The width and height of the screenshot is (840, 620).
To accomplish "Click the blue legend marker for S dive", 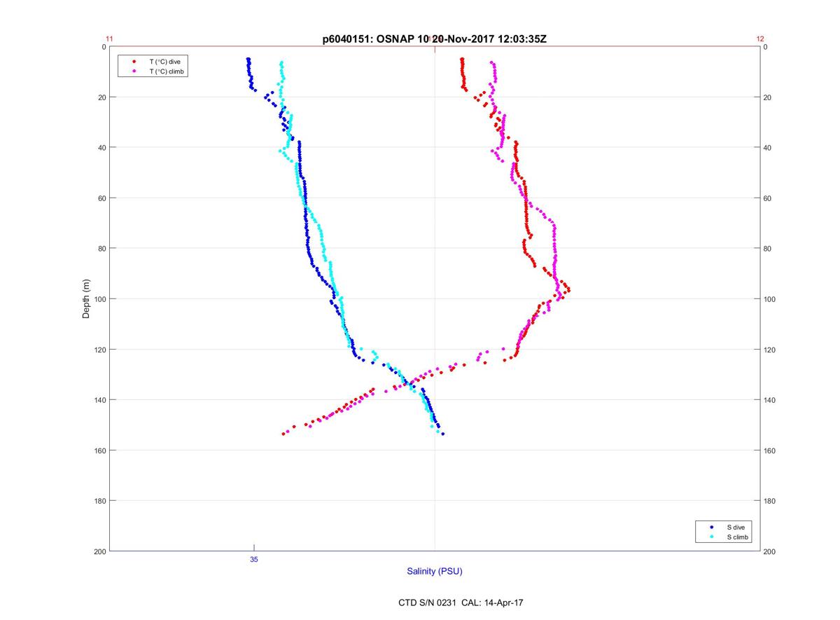I will pyautogui.click(x=712, y=527).
